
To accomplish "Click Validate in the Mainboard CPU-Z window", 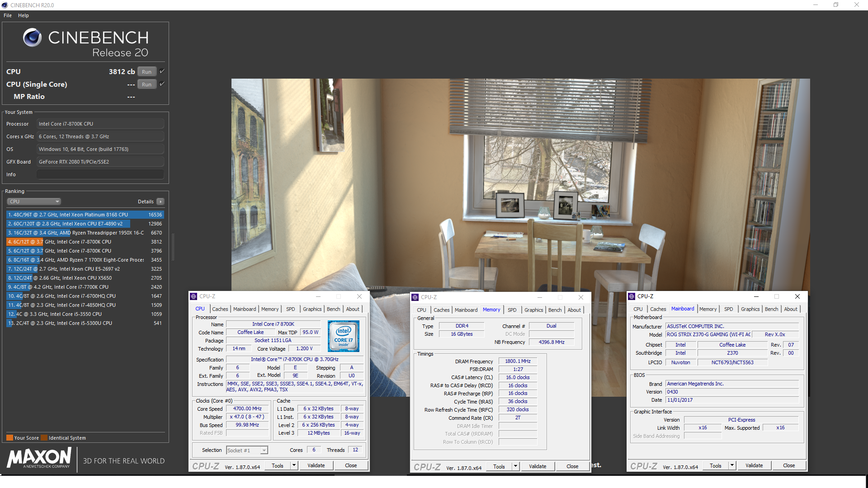I will tap(754, 465).
